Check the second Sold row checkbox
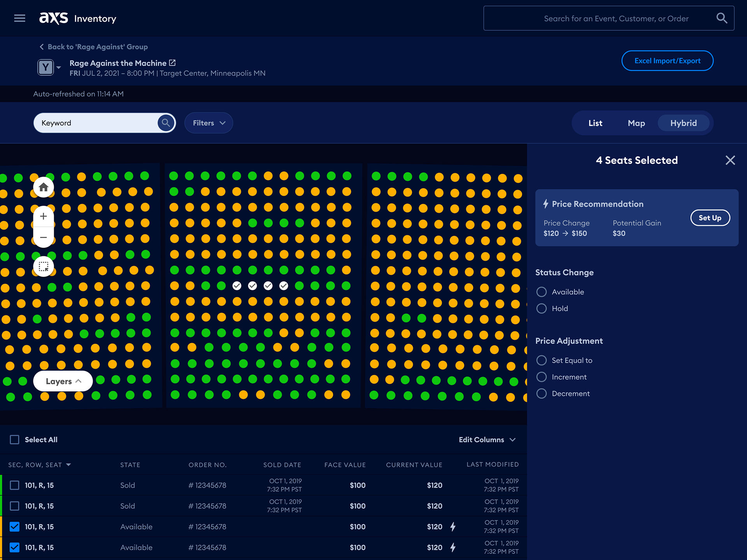The image size is (747, 560). (x=14, y=506)
